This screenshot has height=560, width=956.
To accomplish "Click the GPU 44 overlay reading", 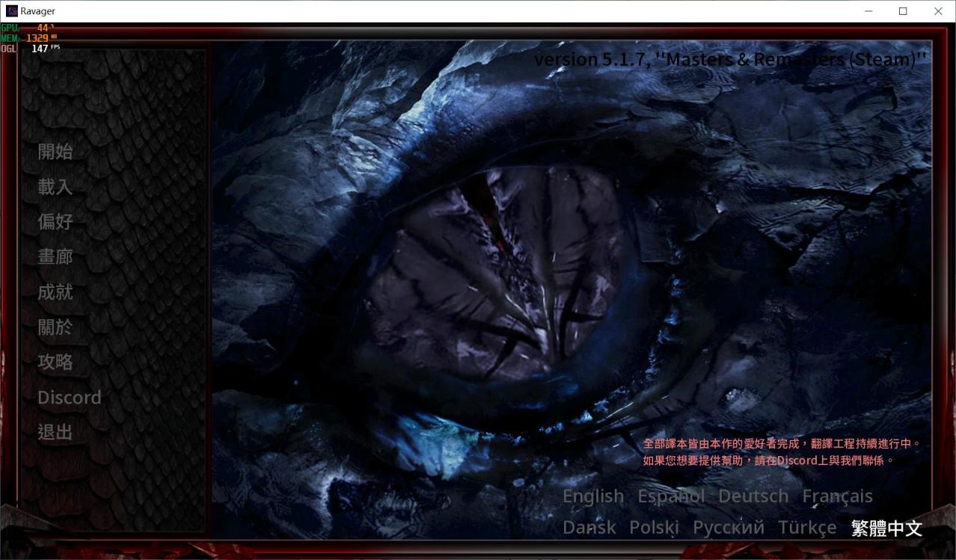I will [x=28, y=28].
